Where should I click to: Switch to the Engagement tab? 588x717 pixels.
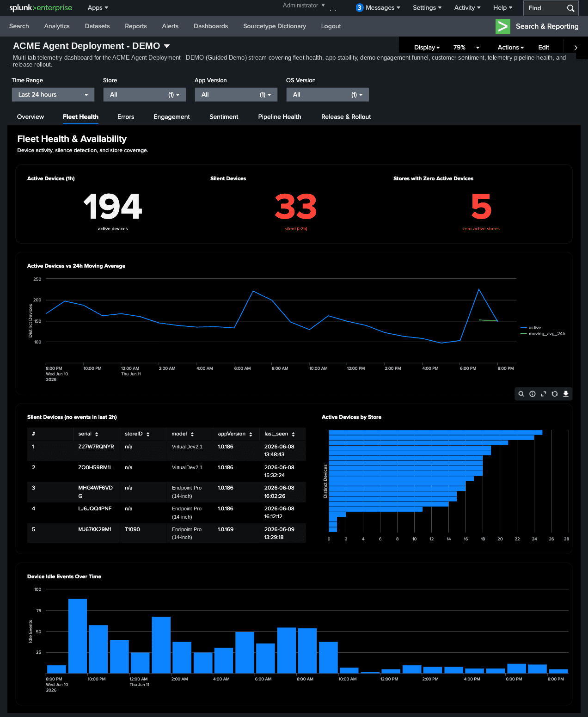(171, 117)
